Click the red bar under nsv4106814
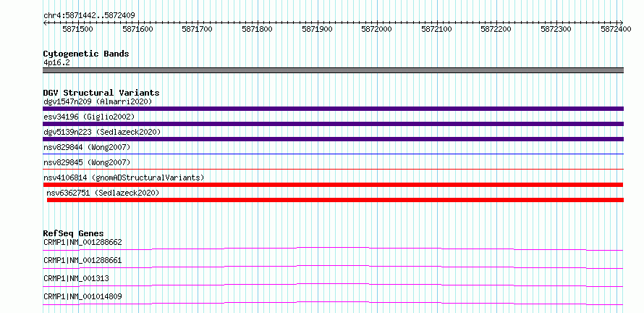The height and width of the screenshot is (313, 644). [x=333, y=185]
